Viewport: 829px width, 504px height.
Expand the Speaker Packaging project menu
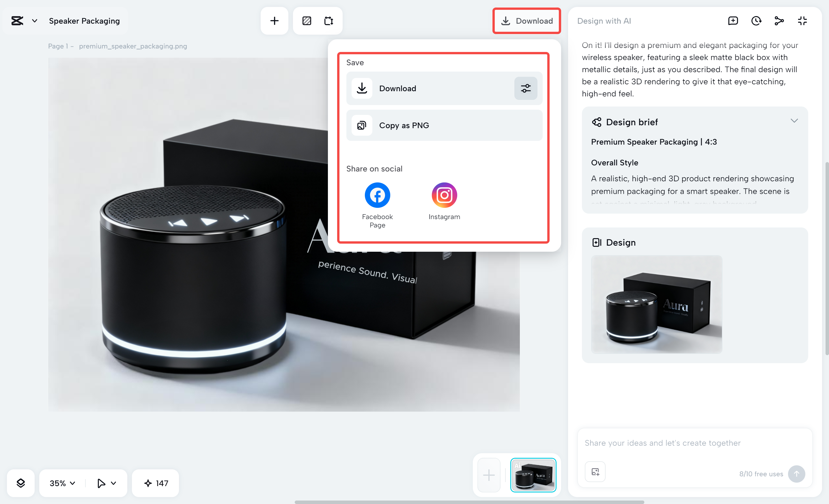(34, 20)
